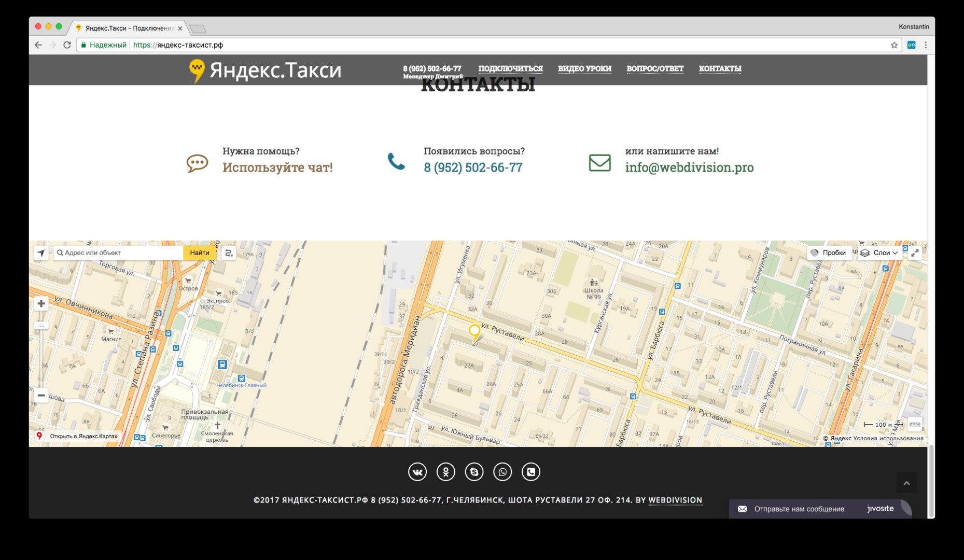This screenshot has height=560, width=964.
Task: Open the map route builder icon
Action: point(228,253)
